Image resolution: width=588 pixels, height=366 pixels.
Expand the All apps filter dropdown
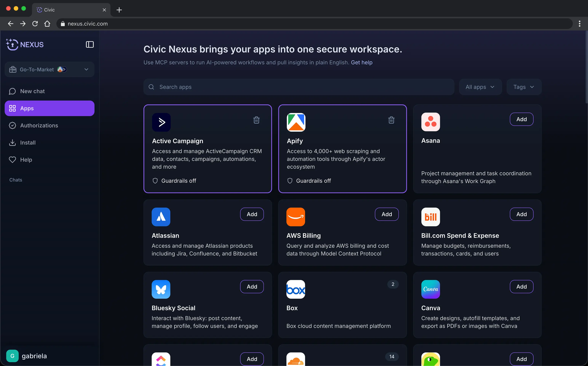[x=480, y=87]
